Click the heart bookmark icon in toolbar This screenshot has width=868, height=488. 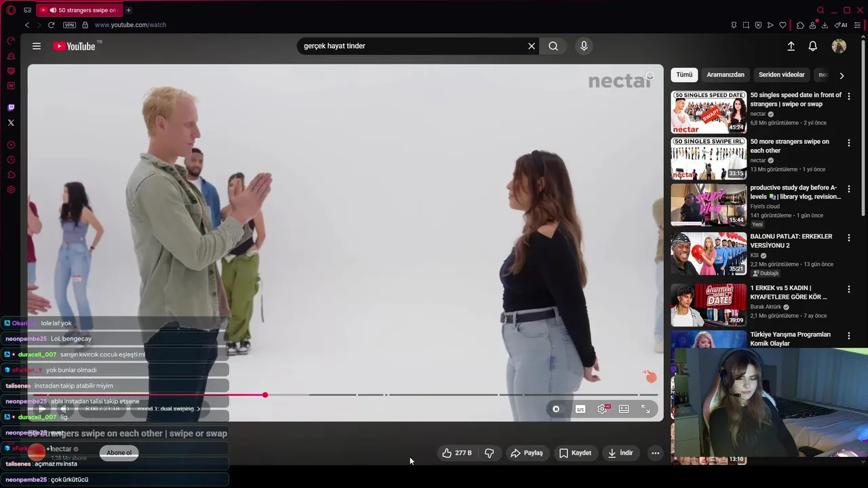(x=783, y=25)
